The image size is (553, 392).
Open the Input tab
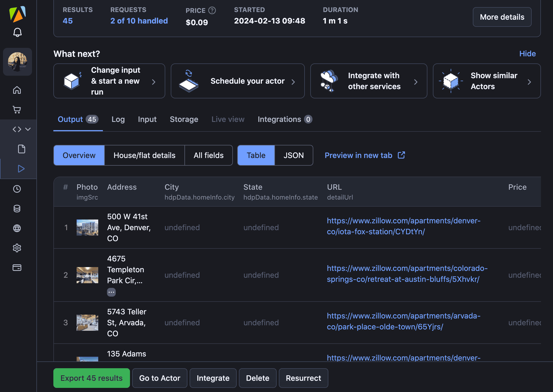[147, 119]
